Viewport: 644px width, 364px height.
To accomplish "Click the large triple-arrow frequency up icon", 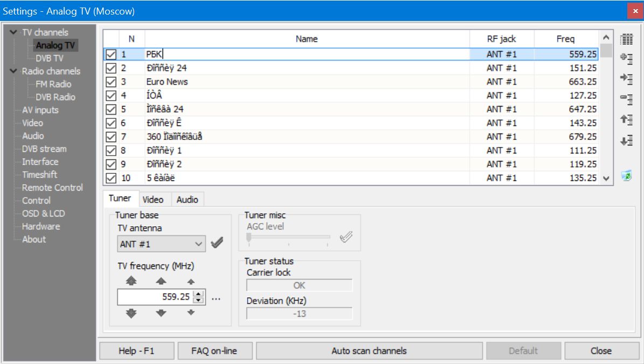I will [x=131, y=281].
